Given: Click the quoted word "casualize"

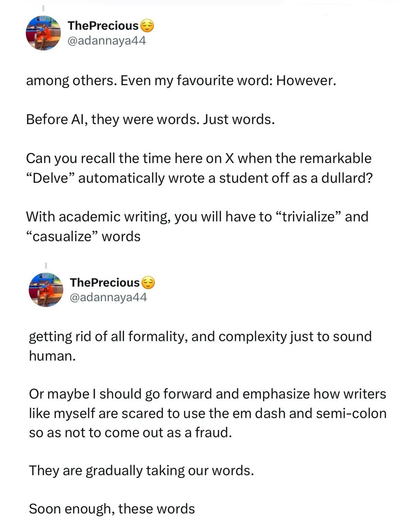Looking at the screenshot, I should click(x=62, y=236).
